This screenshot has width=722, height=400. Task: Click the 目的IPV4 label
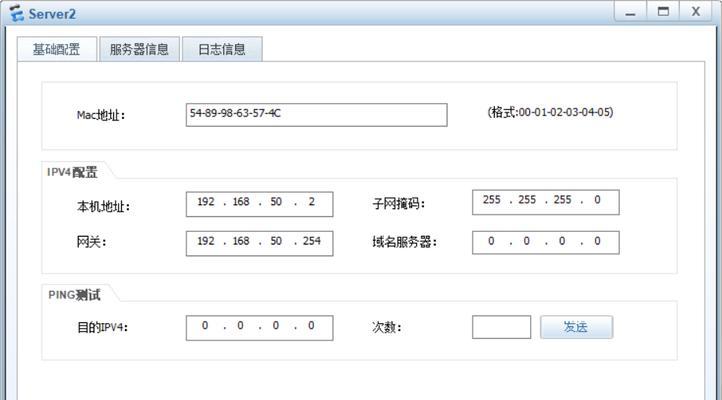pos(102,327)
